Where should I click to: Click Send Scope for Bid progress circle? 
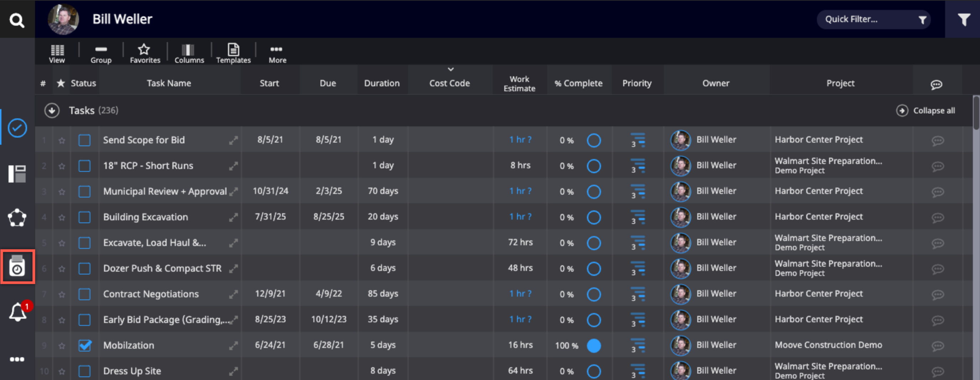594,140
